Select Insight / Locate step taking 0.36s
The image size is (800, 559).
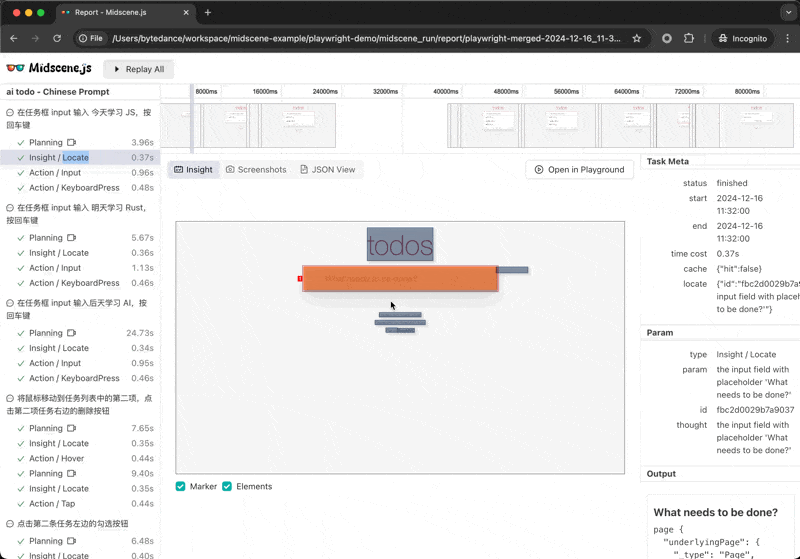[80, 253]
